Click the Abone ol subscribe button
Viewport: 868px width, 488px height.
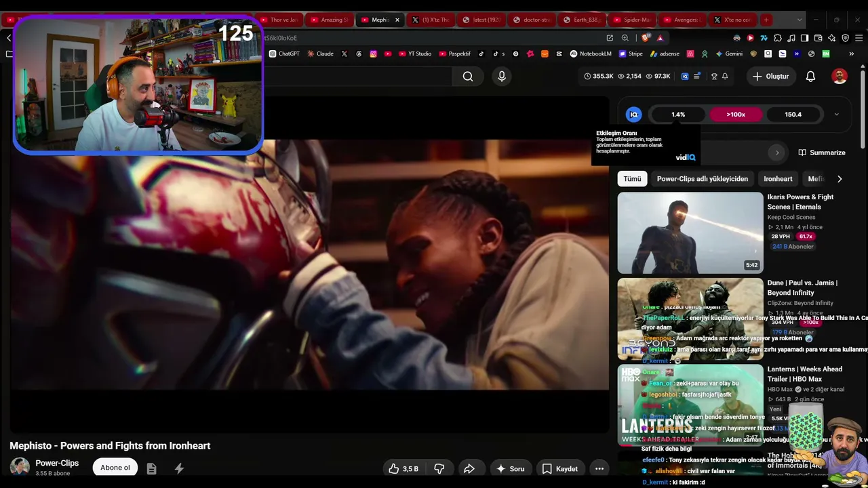tap(115, 468)
